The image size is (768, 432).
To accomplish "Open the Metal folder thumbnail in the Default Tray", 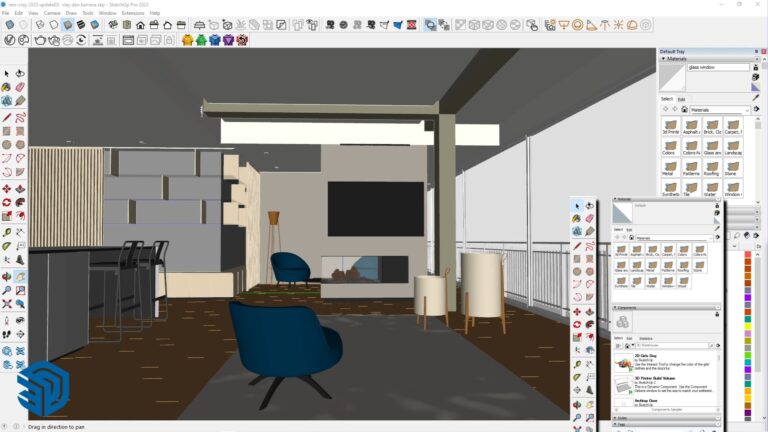I will (671, 168).
